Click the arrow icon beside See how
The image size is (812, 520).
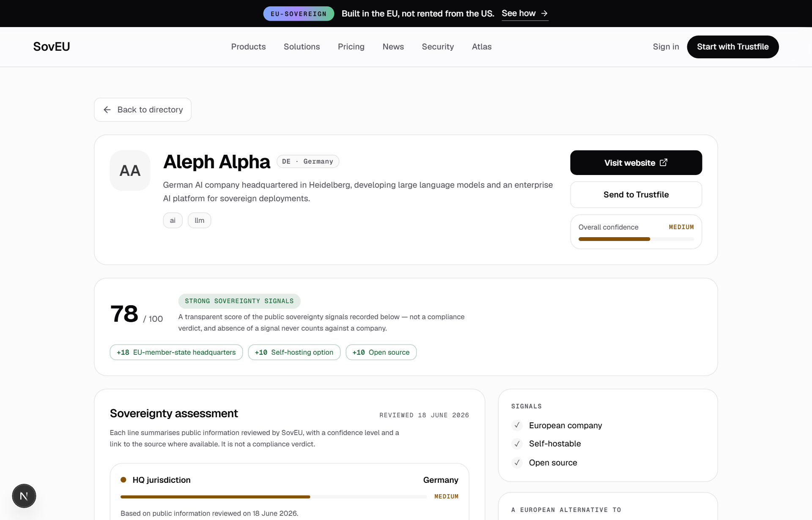tap(544, 14)
